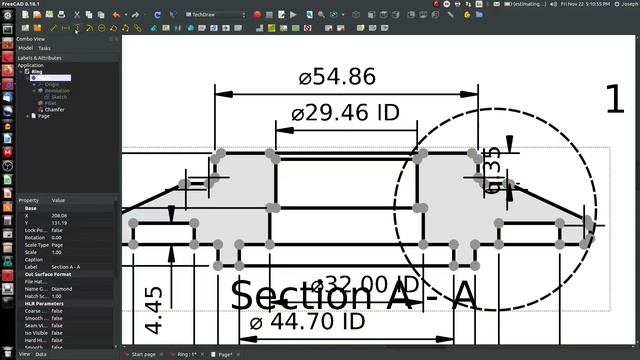Switch to the Start page document tab
The width and height of the screenshot is (640, 360).
(x=143, y=354)
